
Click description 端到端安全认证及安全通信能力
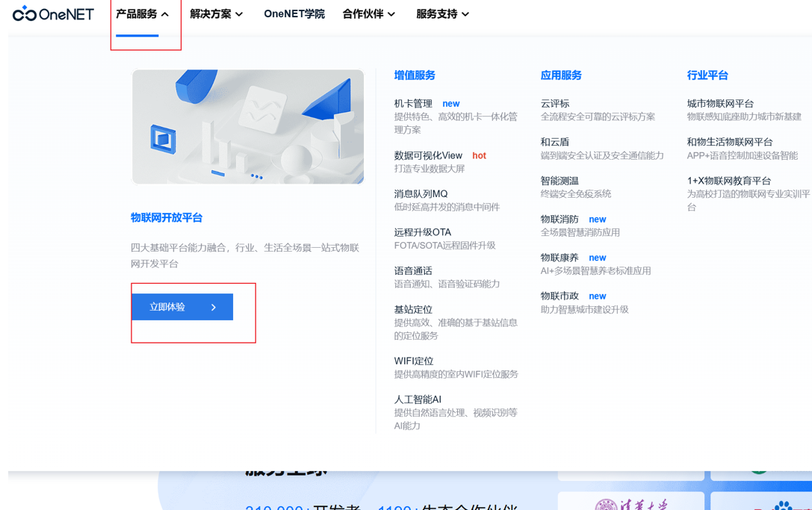(602, 155)
